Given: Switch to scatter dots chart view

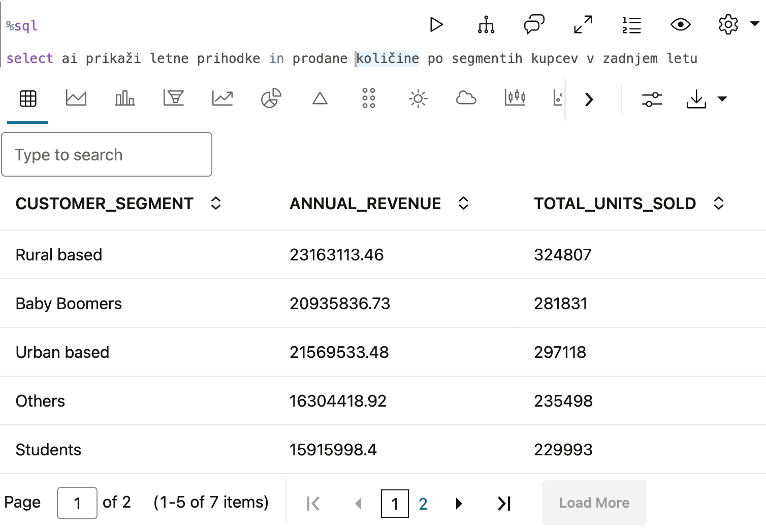Looking at the screenshot, I should coord(369,98).
